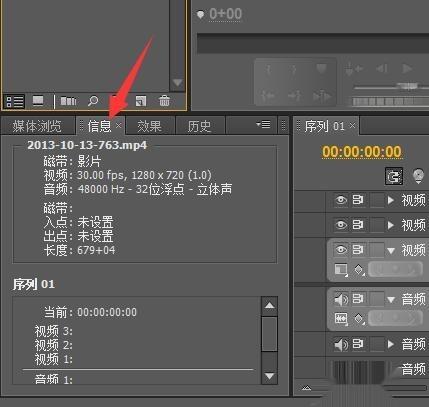
Task: Click Go to Previous Marker in source monitor
Action: click(353, 69)
